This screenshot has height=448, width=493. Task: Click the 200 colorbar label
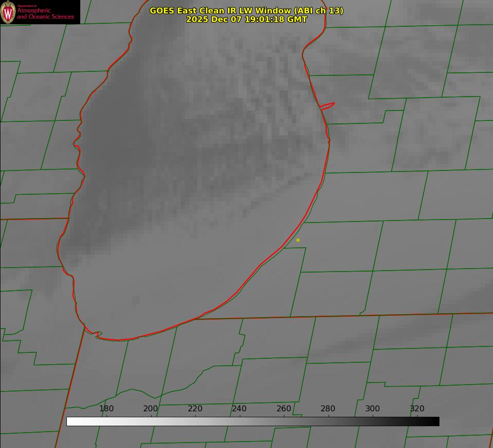[x=150, y=409]
